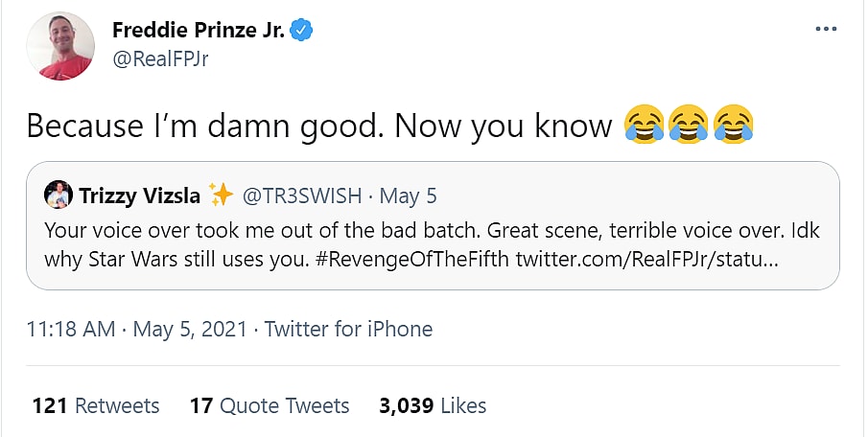868x437 pixels.
Task: Show the 3,039 Likes list
Action: pyautogui.click(x=433, y=405)
